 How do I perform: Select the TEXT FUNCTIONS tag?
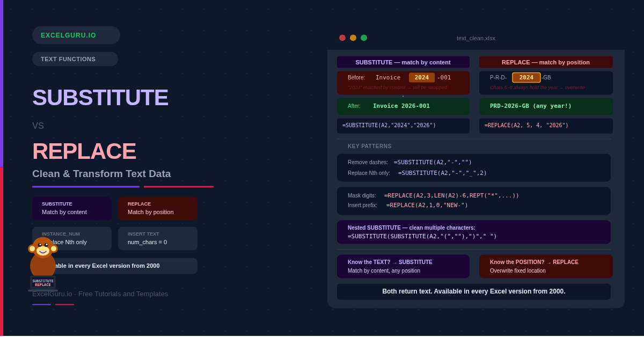point(75,59)
